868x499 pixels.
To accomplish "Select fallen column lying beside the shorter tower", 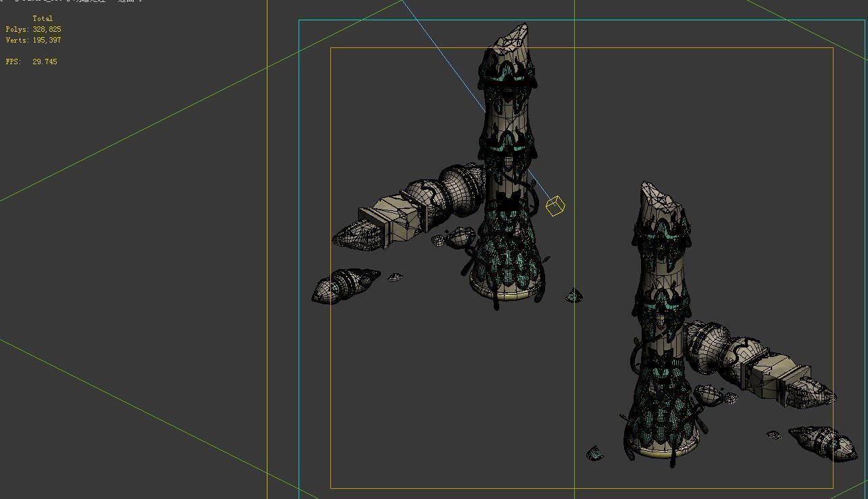I will pos(760,365).
